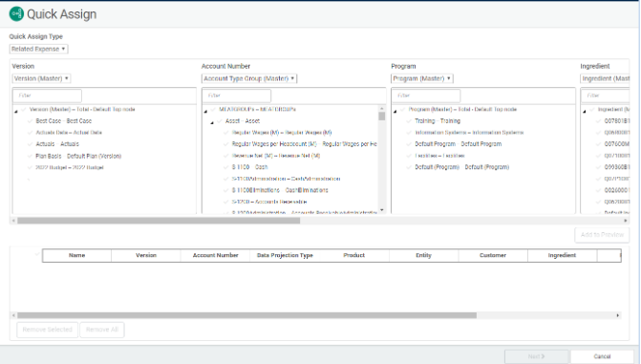Check Regular Wages (M) account

pyautogui.click(x=226, y=133)
